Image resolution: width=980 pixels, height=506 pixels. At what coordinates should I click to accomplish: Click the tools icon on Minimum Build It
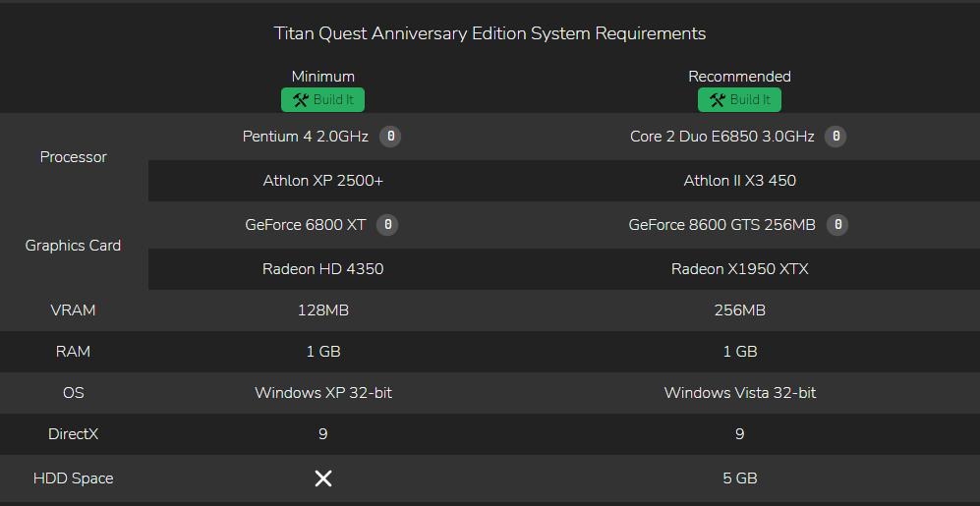tap(301, 100)
